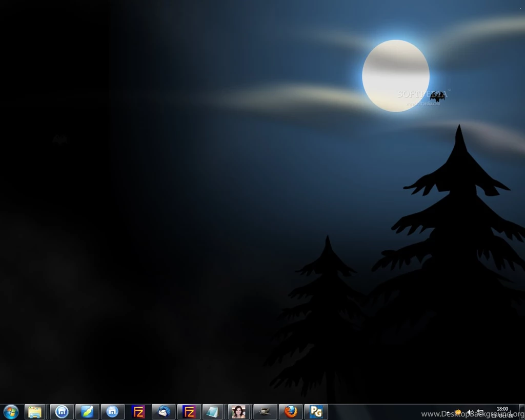Launch the green pen app on taskbar
The image size is (525, 420).
pyautogui.click(x=87, y=412)
